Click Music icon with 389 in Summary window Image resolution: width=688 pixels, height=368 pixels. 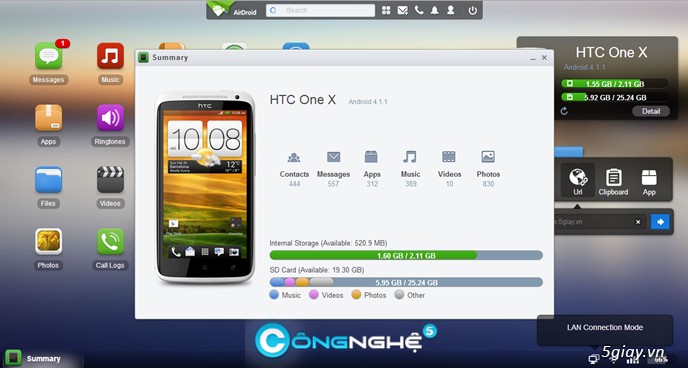coord(410,157)
